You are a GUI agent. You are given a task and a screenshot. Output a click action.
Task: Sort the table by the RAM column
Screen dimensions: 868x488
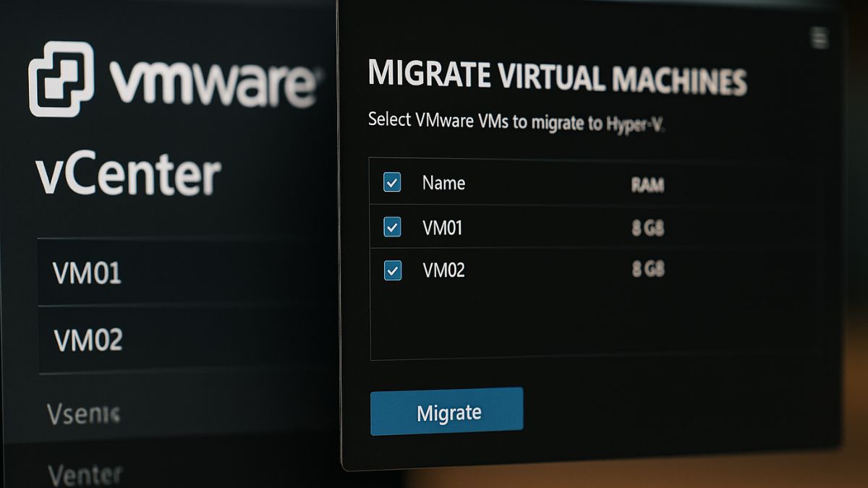pyautogui.click(x=647, y=185)
